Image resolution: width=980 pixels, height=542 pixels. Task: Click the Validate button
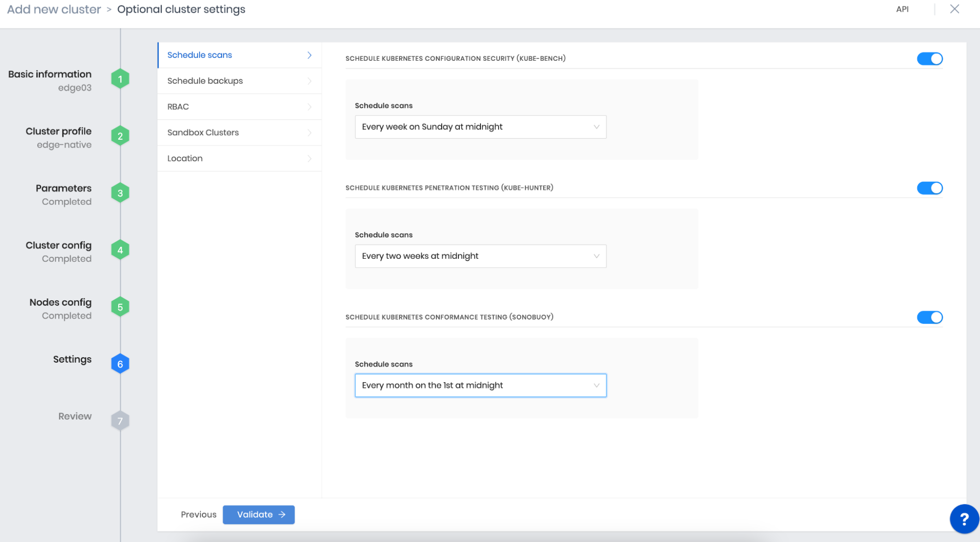(258, 515)
